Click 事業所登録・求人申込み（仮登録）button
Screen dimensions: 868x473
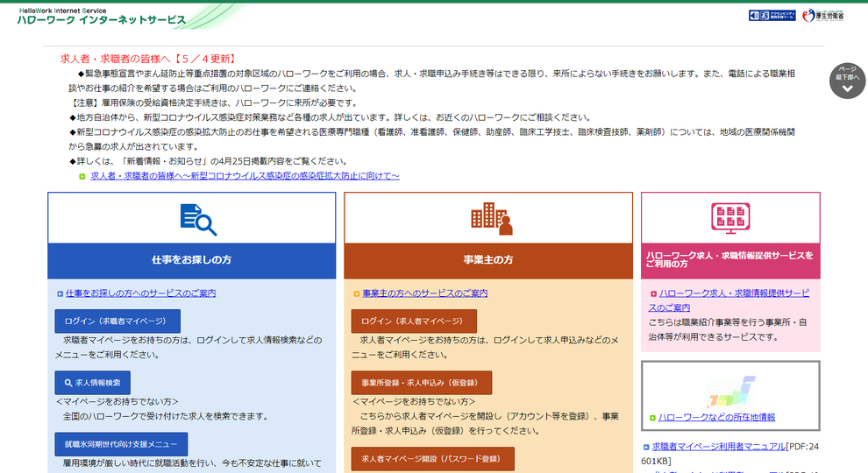tap(421, 383)
